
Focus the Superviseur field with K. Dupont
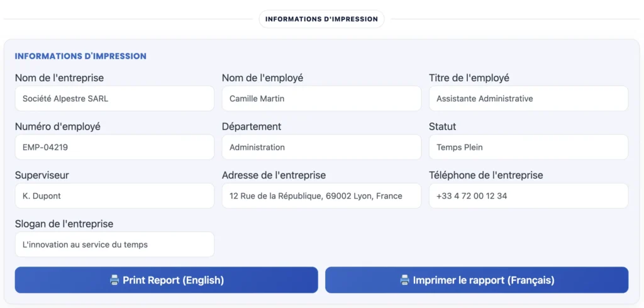tap(114, 196)
